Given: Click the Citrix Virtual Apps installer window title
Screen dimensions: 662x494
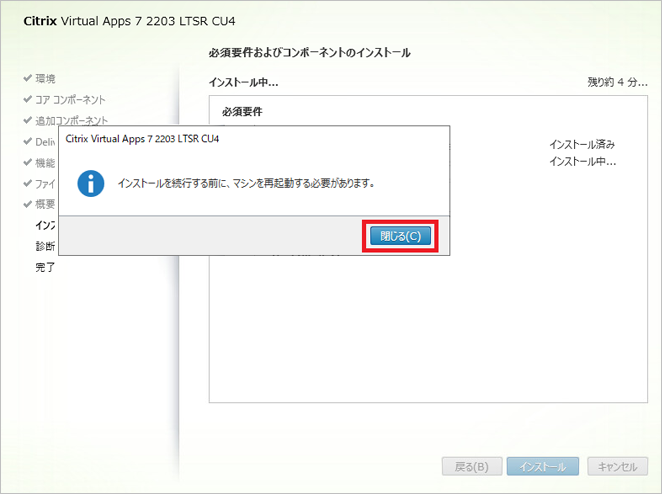Looking at the screenshot, I should point(129,21).
